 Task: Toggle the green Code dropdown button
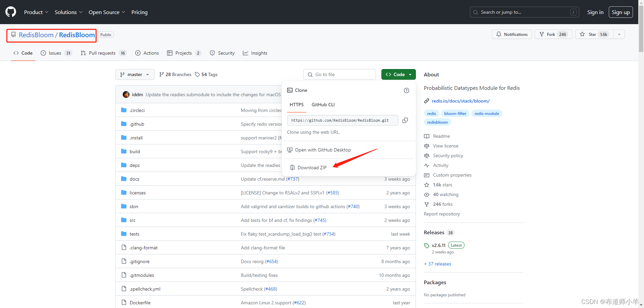(398, 74)
